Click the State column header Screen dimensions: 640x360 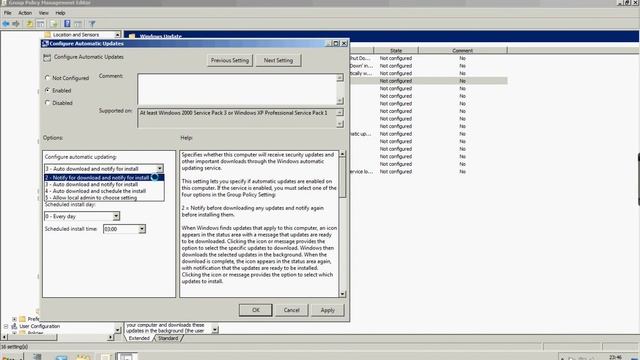pos(396,51)
